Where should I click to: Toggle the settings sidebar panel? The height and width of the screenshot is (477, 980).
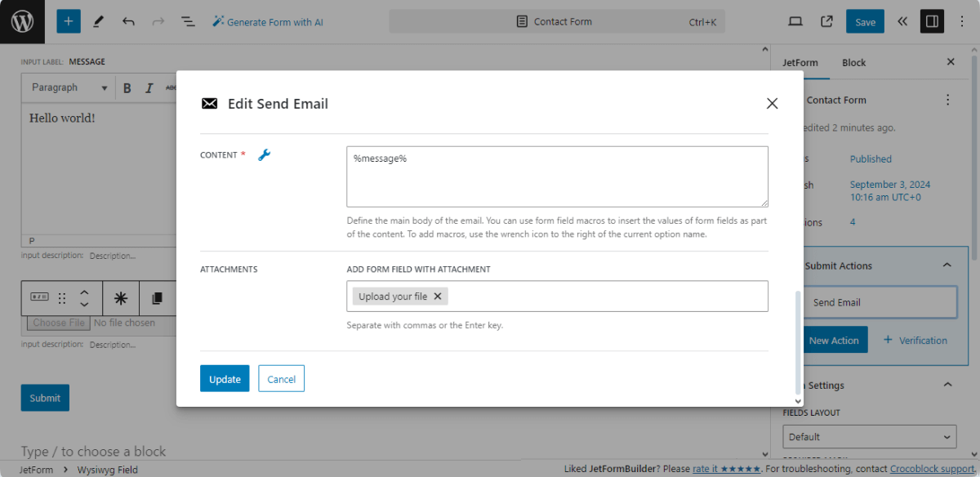(932, 20)
